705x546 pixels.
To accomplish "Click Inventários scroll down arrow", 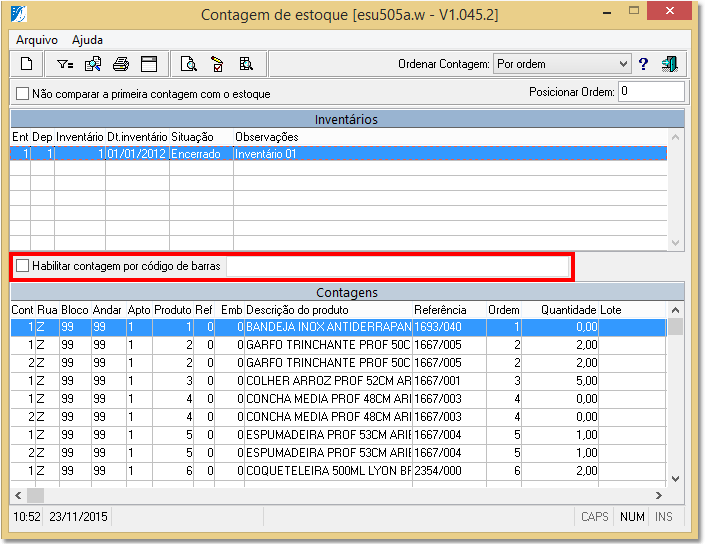I will (675, 242).
